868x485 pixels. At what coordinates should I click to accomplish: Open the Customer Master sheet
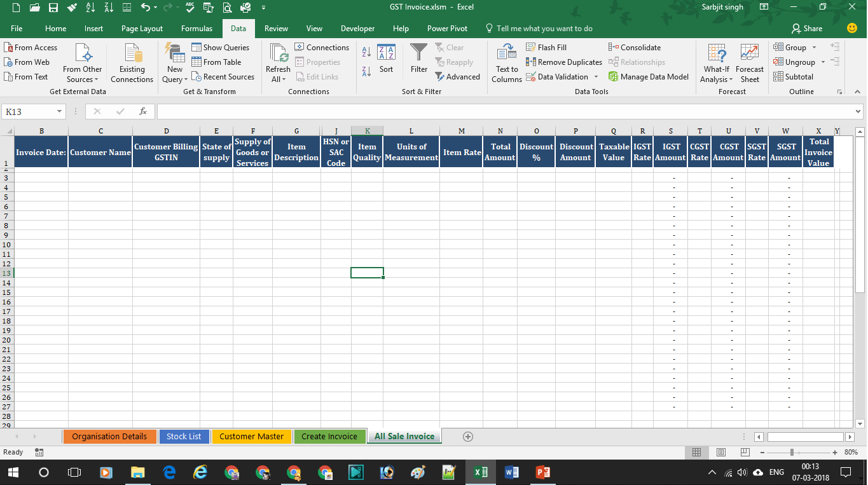[x=251, y=436]
